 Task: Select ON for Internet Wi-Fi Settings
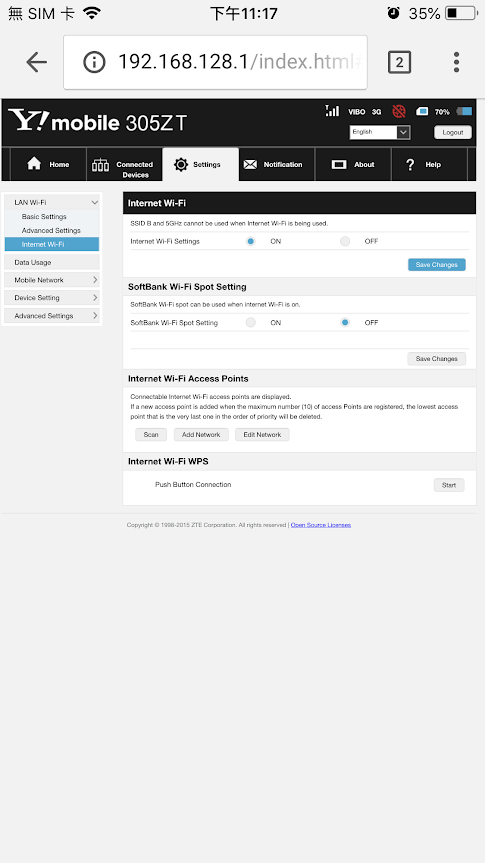[x=250, y=241]
